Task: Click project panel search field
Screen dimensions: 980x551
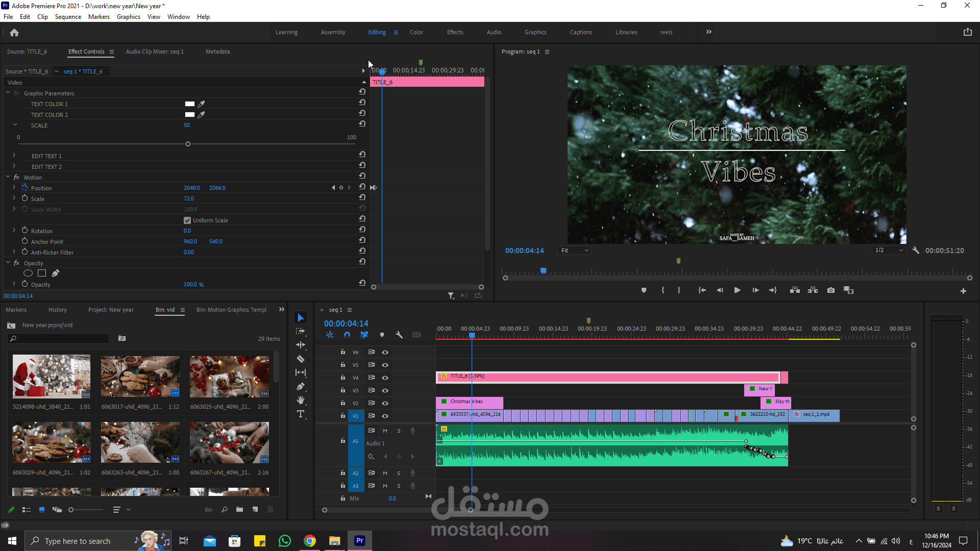Action: click(59, 338)
